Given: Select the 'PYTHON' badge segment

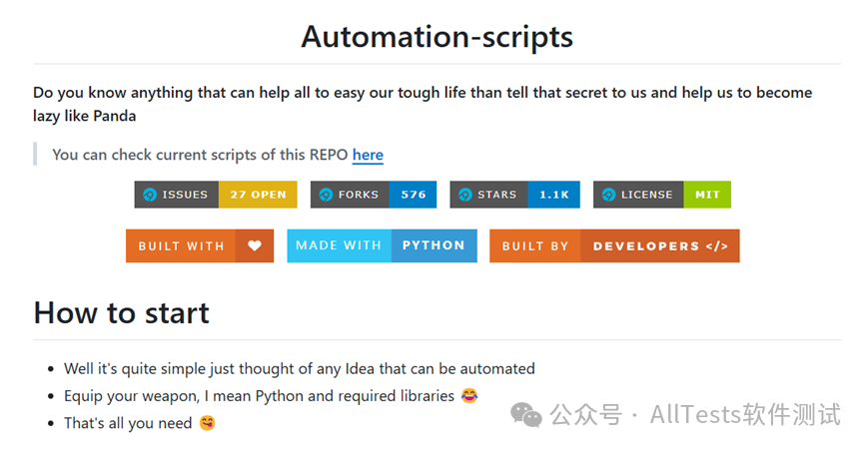Looking at the screenshot, I should pyautogui.click(x=434, y=245).
